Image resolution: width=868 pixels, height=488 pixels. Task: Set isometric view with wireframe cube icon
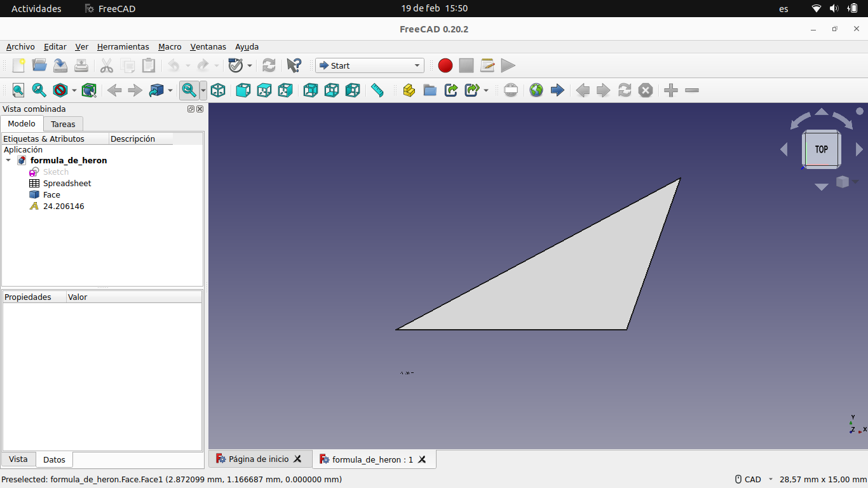[218, 90]
